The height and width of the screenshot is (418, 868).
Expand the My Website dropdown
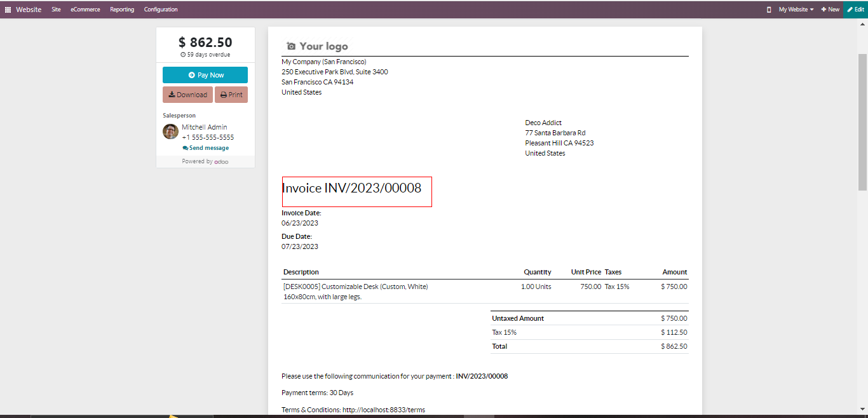point(796,10)
